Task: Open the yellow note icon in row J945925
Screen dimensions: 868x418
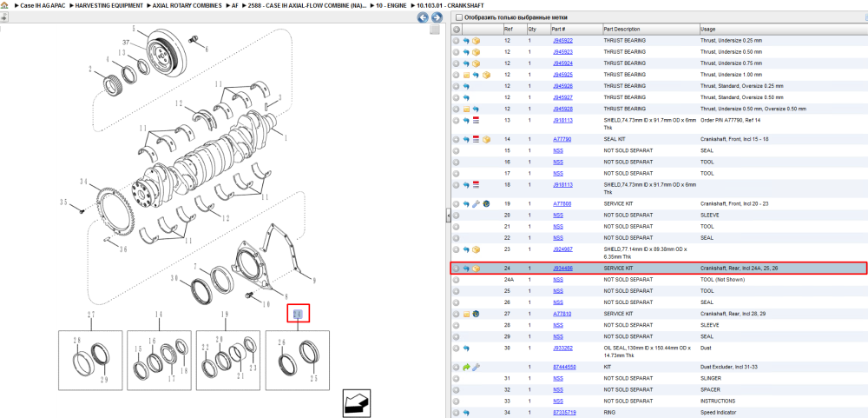Action: (466, 75)
